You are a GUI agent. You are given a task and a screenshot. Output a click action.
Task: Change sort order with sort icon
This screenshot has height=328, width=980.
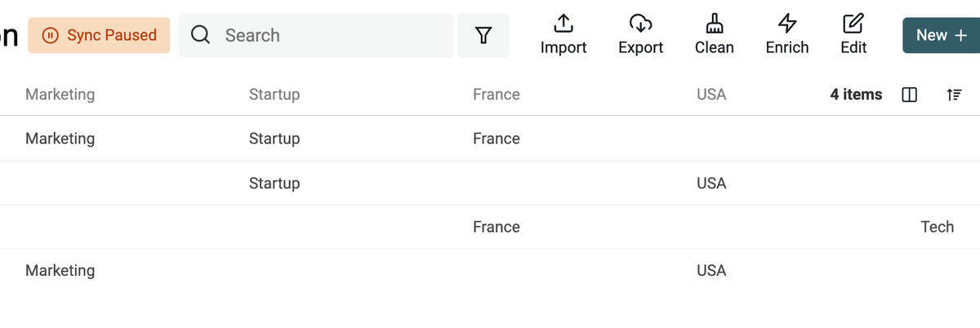(953, 95)
